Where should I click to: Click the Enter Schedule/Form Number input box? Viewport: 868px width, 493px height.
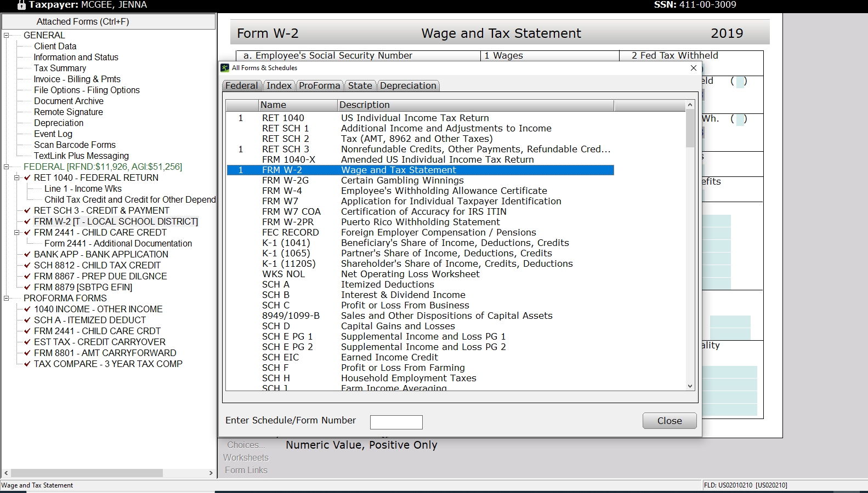(396, 422)
